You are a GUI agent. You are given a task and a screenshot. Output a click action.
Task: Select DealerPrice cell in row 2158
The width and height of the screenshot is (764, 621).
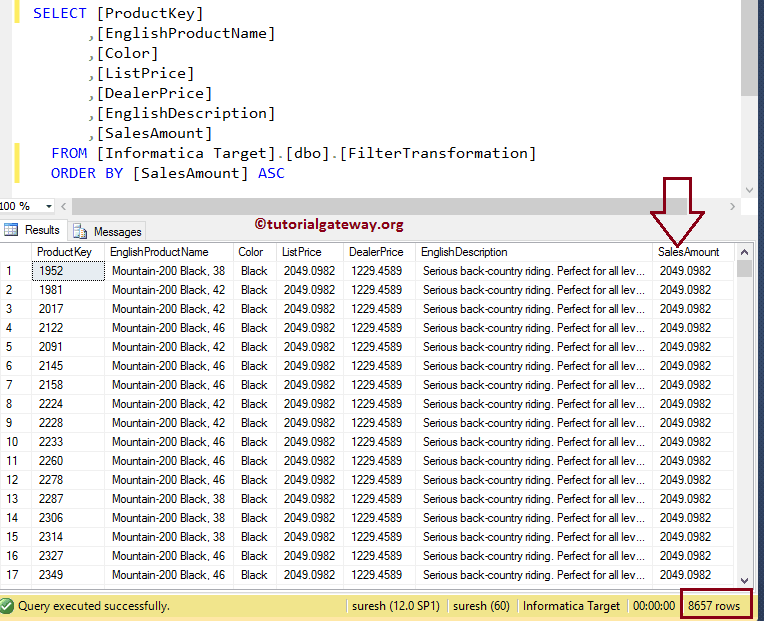[x=379, y=385]
